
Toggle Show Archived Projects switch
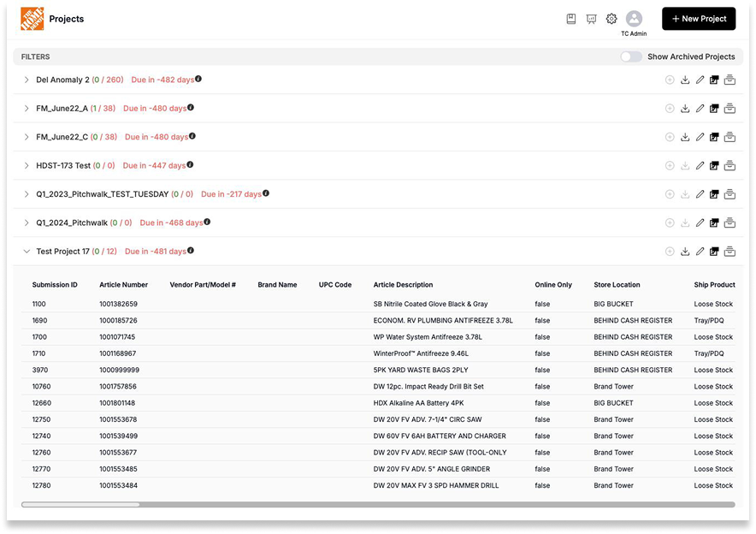click(x=631, y=56)
